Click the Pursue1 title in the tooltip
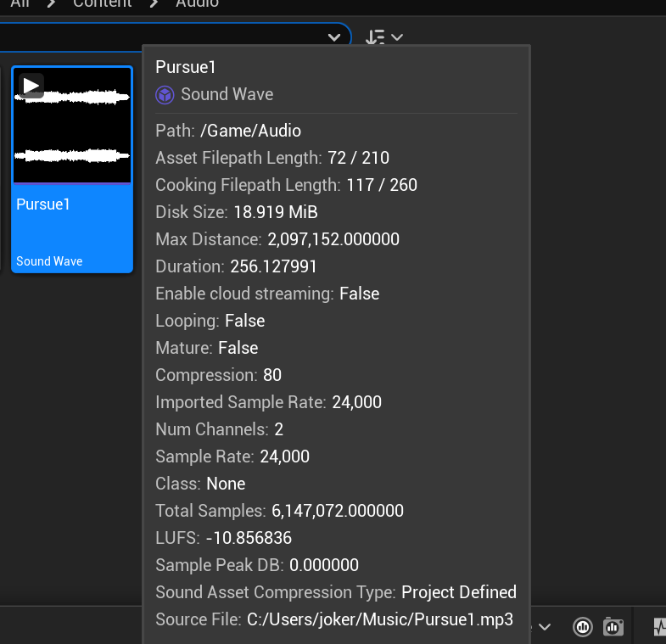The image size is (666, 644). point(185,67)
